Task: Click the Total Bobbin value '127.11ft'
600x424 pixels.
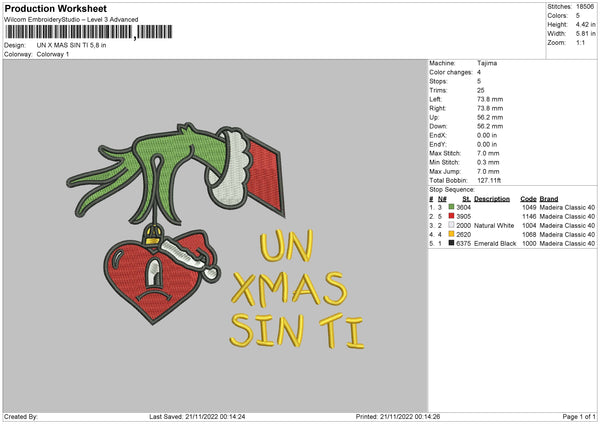Action: click(x=489, y=181)
